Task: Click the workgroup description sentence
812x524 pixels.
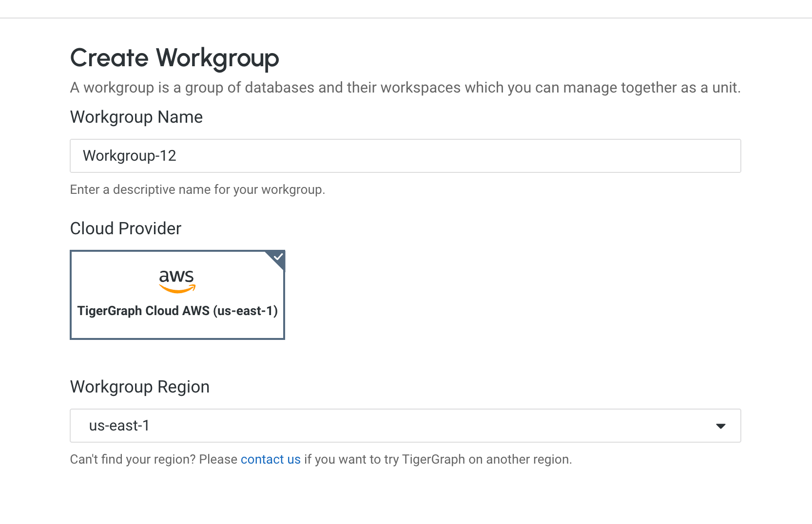Action: [x=405, y=88]
